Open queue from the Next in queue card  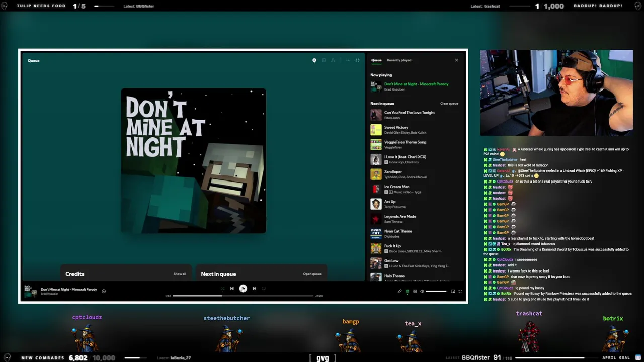(x=312, y=274)
